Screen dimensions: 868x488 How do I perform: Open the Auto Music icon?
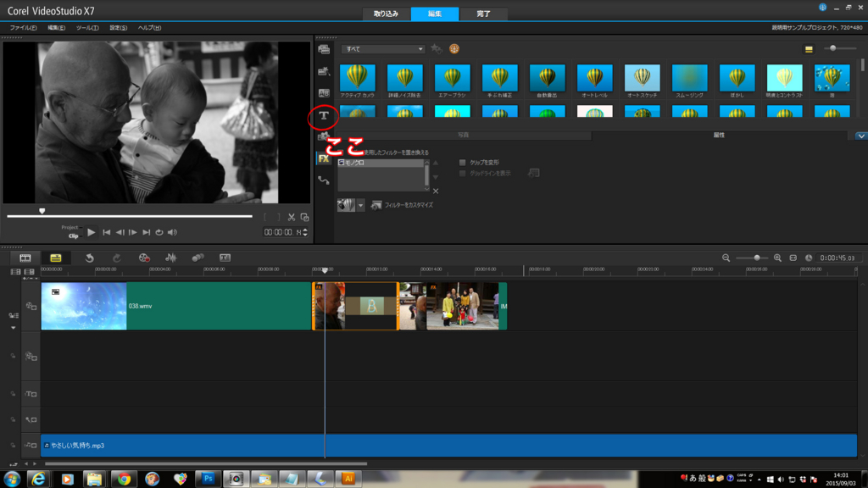point(198,258)
